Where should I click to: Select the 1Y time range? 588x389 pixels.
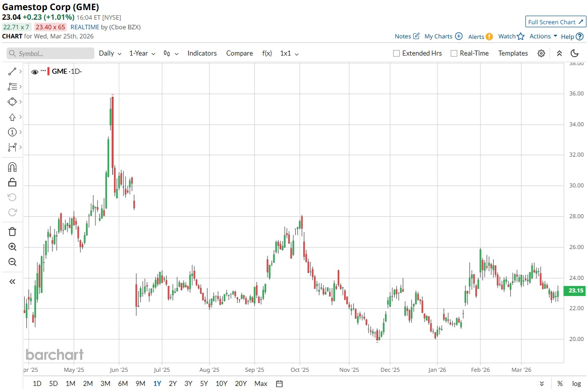tap(157, 383)
